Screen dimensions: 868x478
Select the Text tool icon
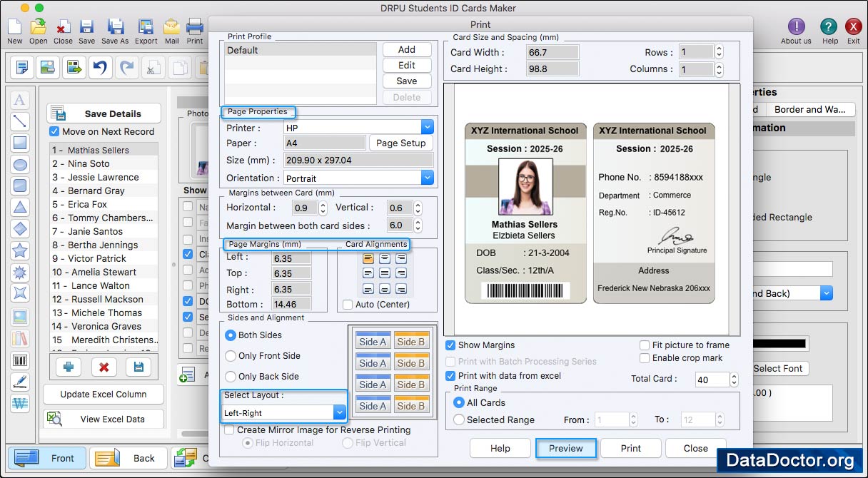(20, 100)
